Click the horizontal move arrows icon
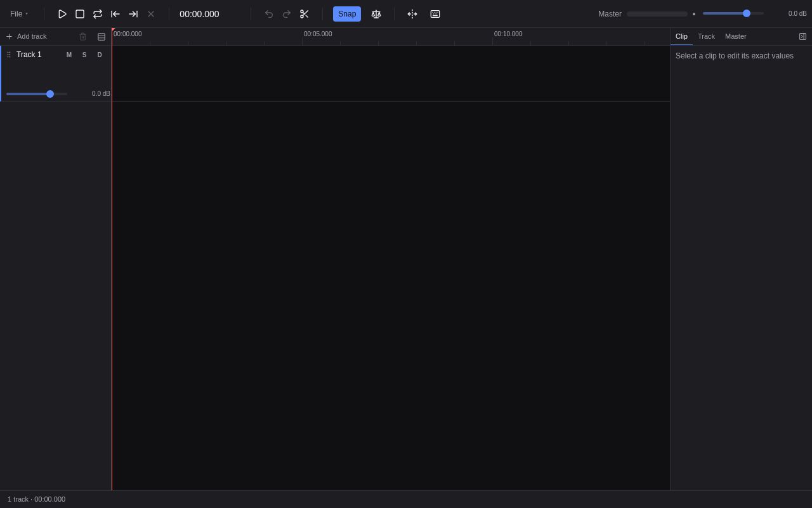The width and height of the screenshot is (812, 508). (412, 14)
